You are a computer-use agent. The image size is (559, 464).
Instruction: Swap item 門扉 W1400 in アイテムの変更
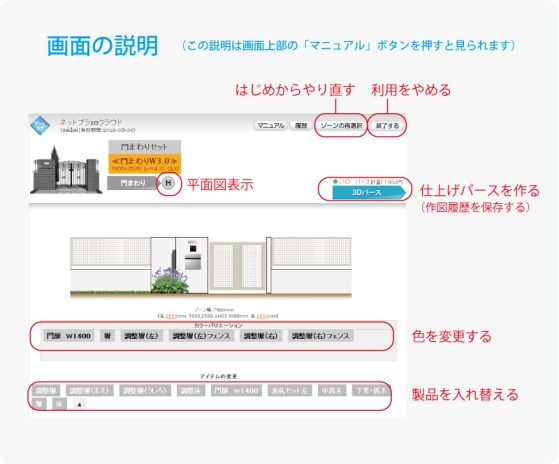pyautogui.click(x=236, y=391)
